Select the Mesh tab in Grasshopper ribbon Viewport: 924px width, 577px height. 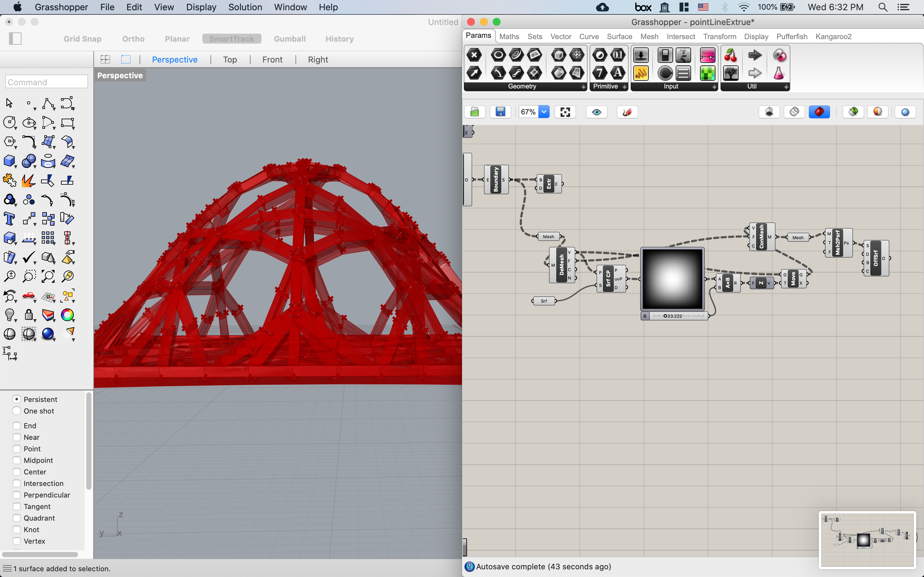click(648, 36)
